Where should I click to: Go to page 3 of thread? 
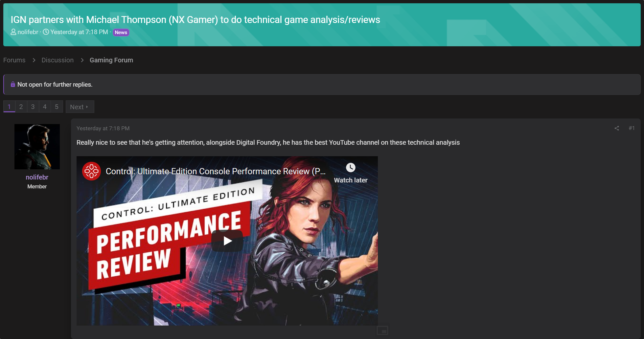coord(33,107)
